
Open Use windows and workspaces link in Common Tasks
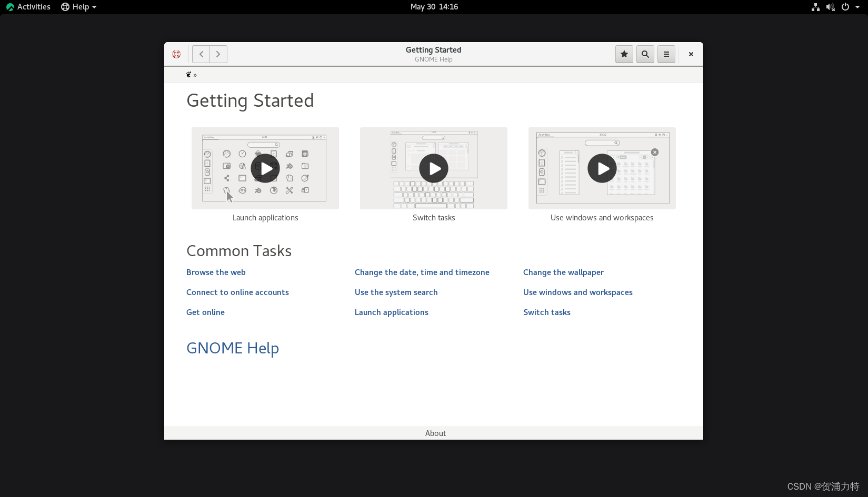(x=578, y=292)
